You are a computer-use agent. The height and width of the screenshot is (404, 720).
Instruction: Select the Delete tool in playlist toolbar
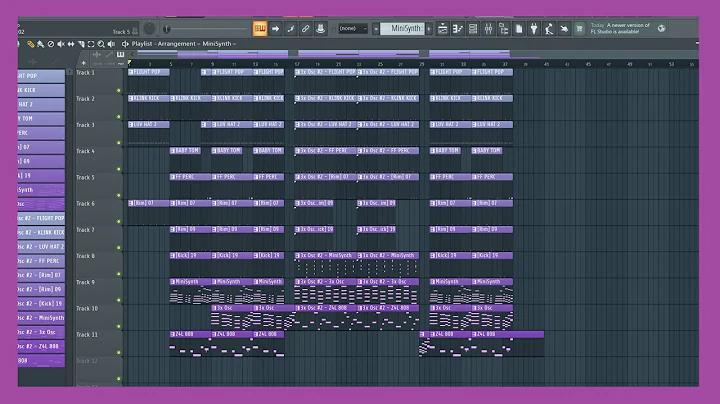tap(51, 44)
